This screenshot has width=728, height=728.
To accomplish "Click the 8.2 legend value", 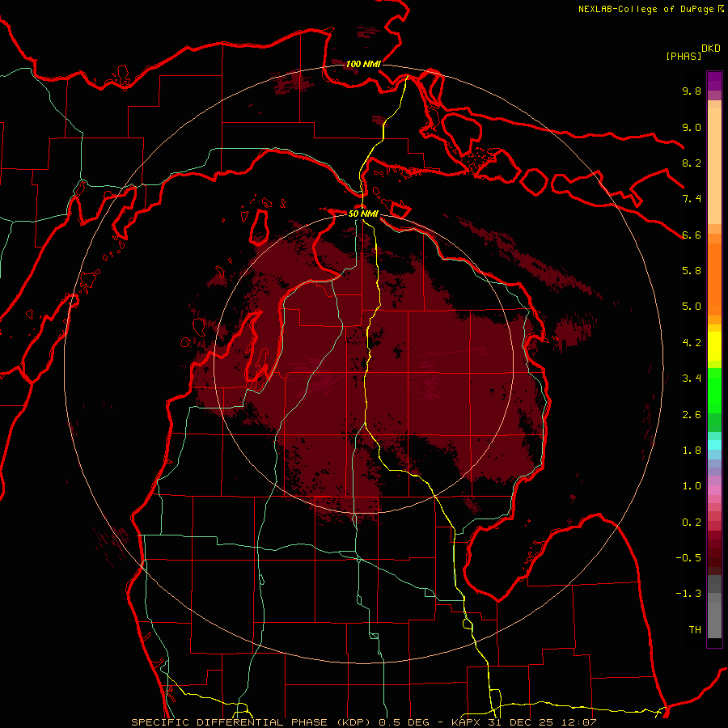I will tap(692, 163).
